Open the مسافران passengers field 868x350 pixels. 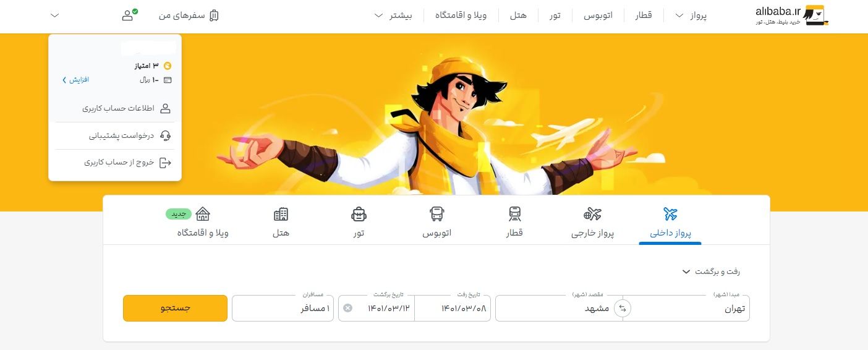283,308
